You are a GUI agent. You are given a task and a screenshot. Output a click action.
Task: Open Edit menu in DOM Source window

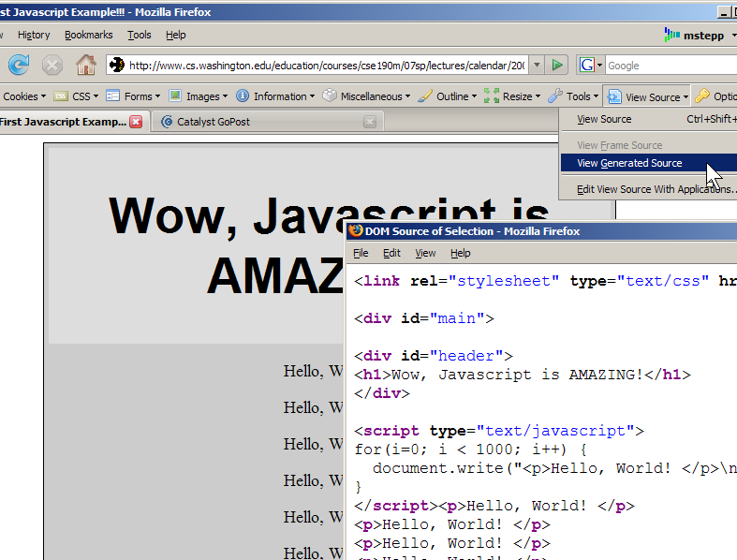391,253
